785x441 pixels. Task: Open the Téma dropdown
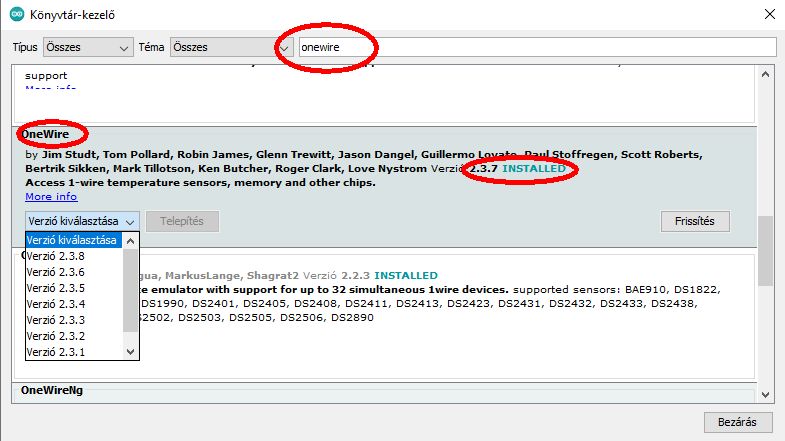point(216,47)
